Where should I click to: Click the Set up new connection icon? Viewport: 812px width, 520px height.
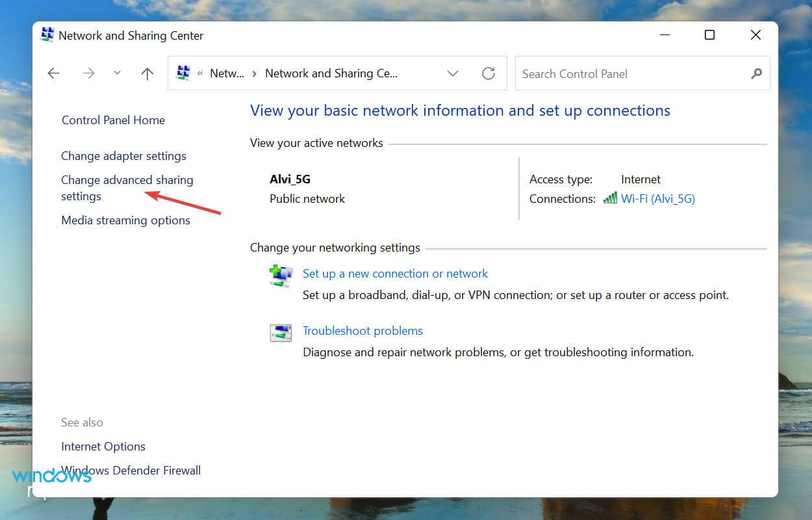coord(280,274)
